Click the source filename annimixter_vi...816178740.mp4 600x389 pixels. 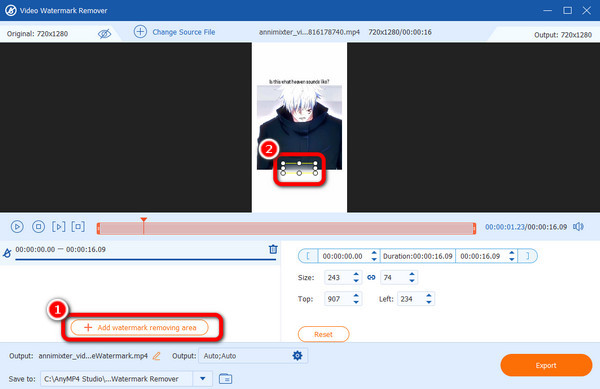click(x=309, y=32)
